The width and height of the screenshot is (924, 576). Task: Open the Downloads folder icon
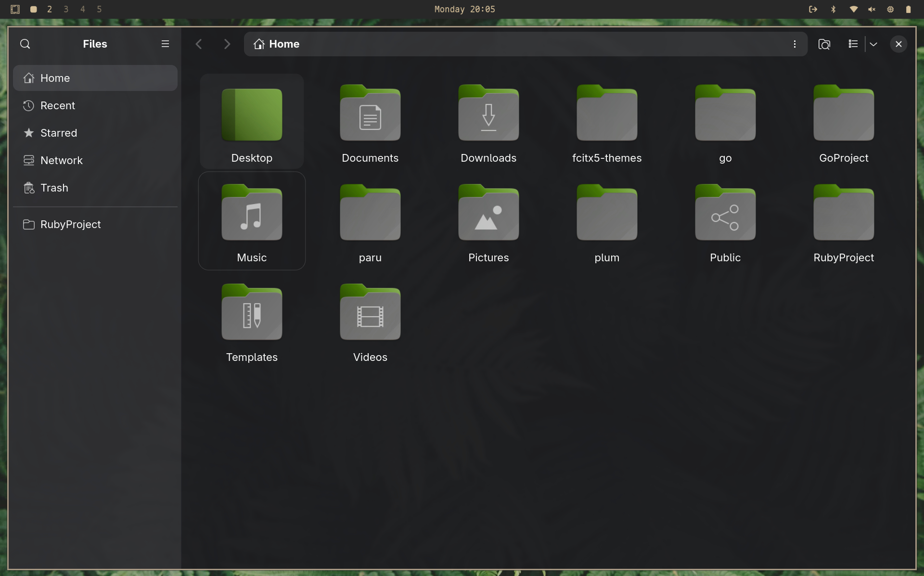click(488, 114)
